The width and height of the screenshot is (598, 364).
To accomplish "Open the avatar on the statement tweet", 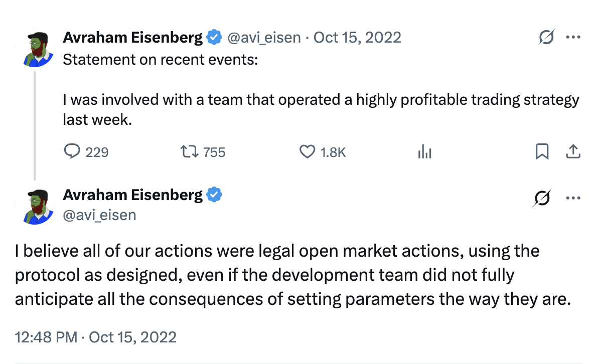I will click(39, 49).
